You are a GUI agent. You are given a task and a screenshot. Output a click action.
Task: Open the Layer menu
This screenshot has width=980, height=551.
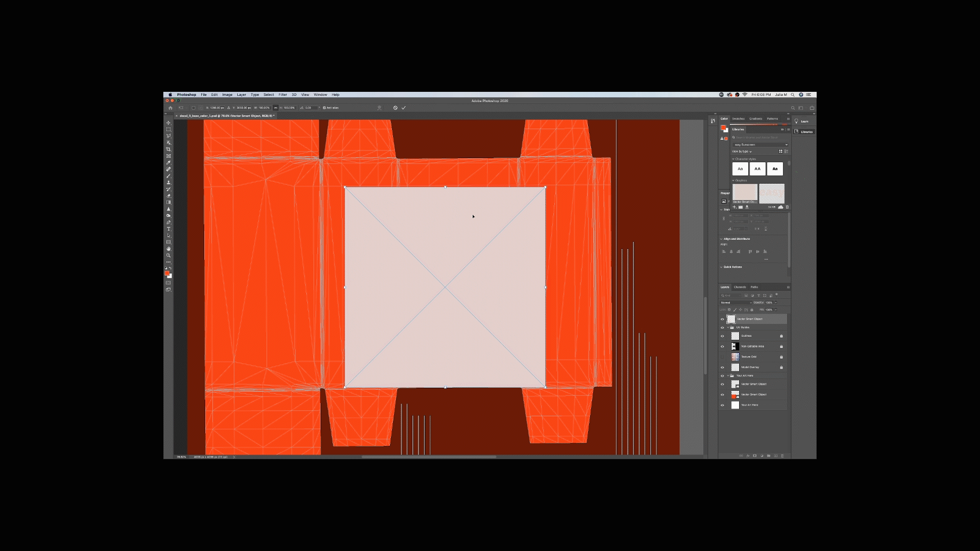241,95
